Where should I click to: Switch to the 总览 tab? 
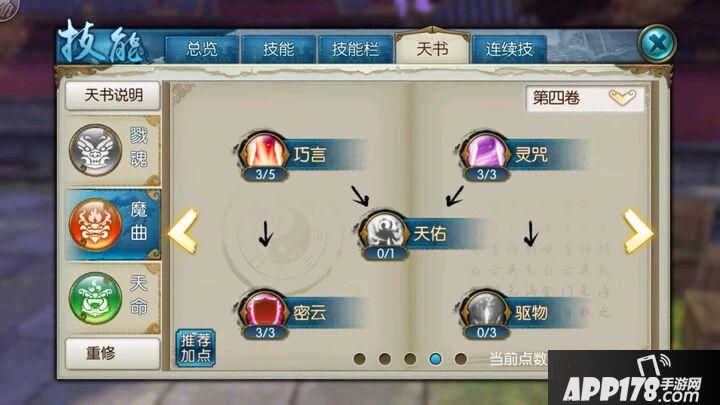(x=202, y=49)
